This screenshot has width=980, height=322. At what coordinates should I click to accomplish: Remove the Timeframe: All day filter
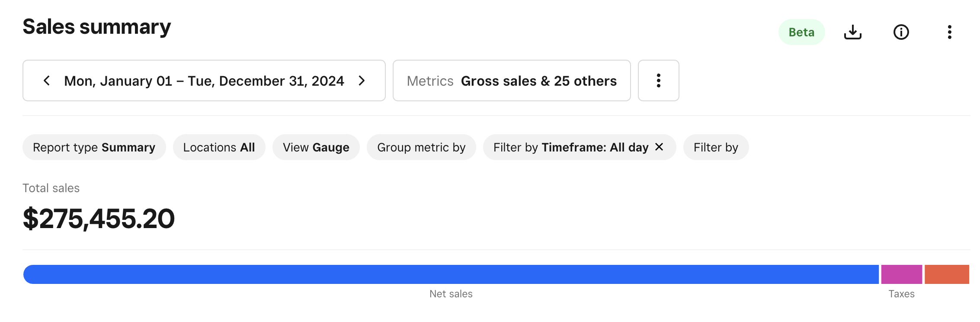pyautogui.click(x=659, y=147)
